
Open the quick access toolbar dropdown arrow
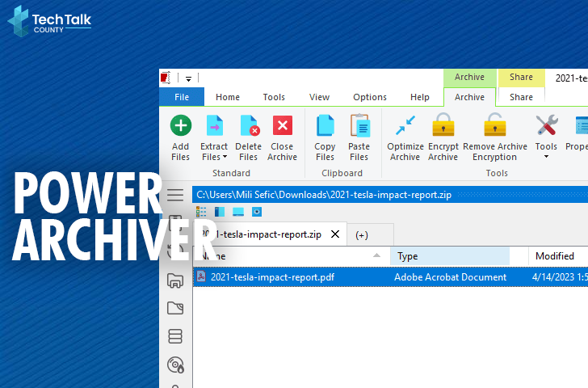coord(188,78)
